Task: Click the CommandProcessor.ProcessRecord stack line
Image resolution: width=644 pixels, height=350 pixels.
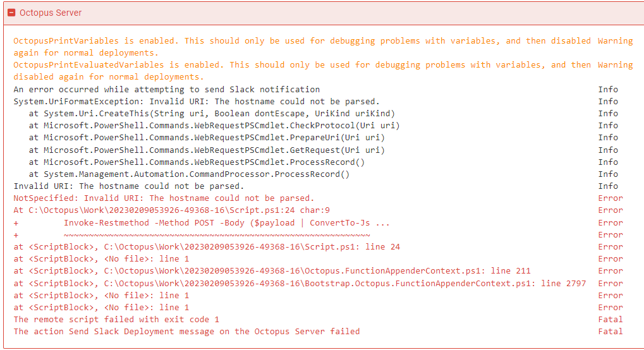Action: click(189, 174)
